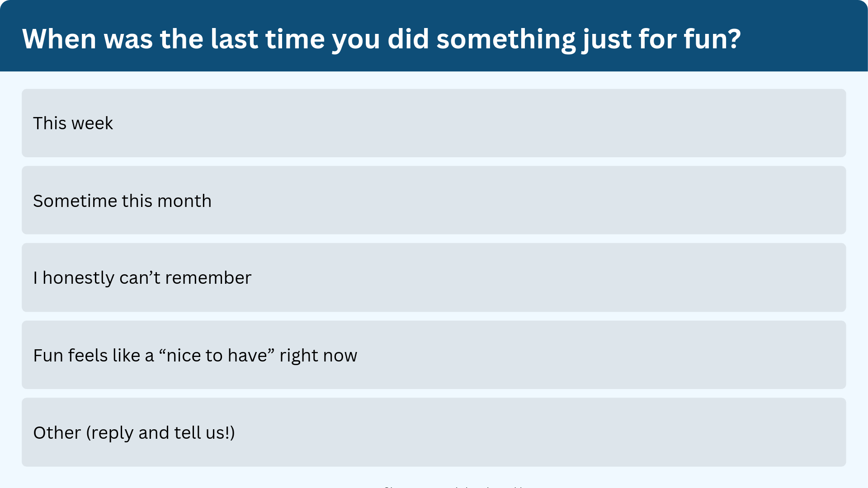Vote for Fun feels like a "nice to have"
The height and width of the screenshot is (488, 868).
click(434, 355)
